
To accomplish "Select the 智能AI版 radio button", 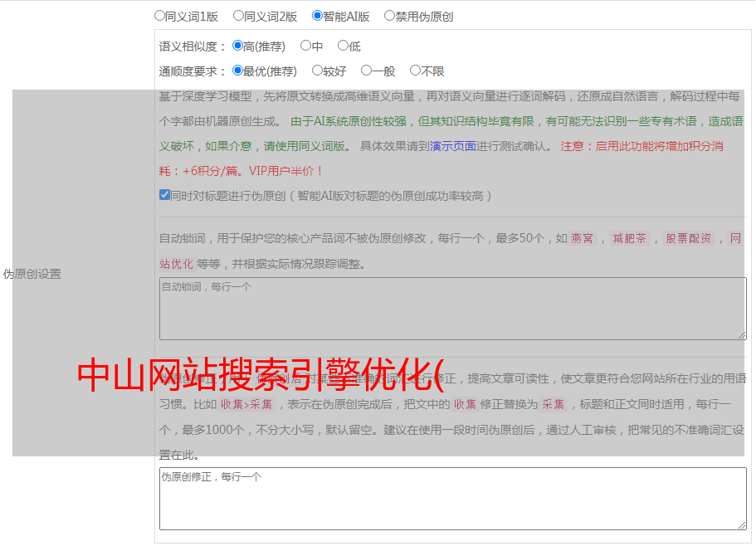I will click(317, 16).
